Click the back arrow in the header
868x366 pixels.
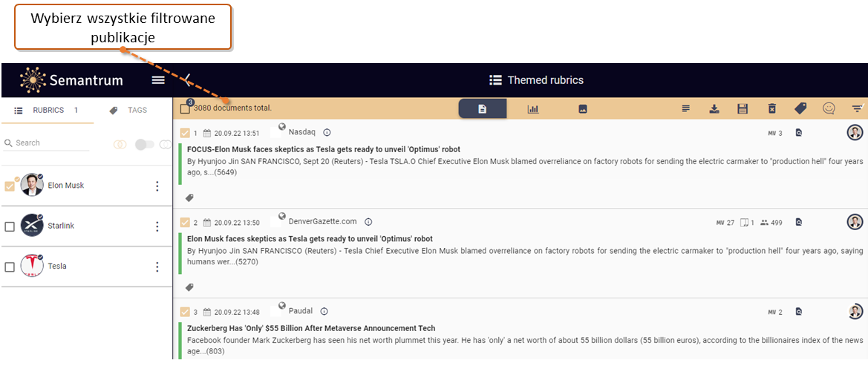188,80
